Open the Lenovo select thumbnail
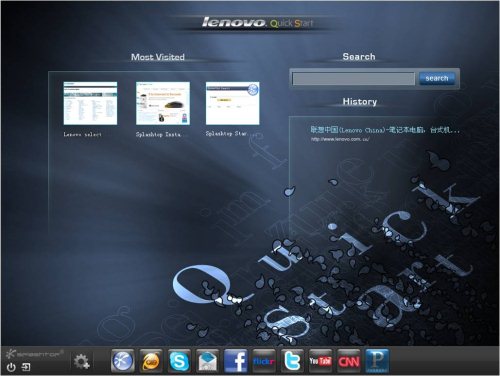Screen dimensions: 500x376 tap(90, 103)
